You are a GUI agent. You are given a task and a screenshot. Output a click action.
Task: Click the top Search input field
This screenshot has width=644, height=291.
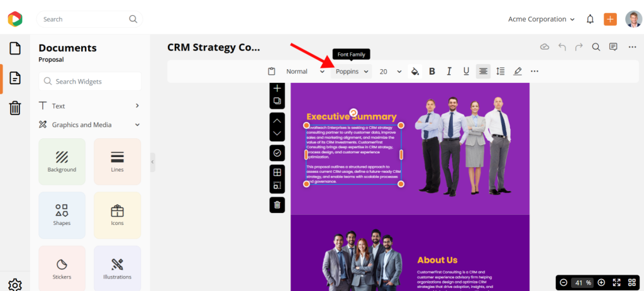[89, 19]
